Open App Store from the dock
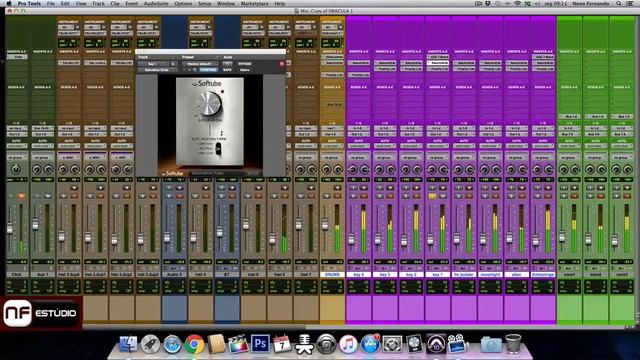640x360 pixels. pos(370,344)
